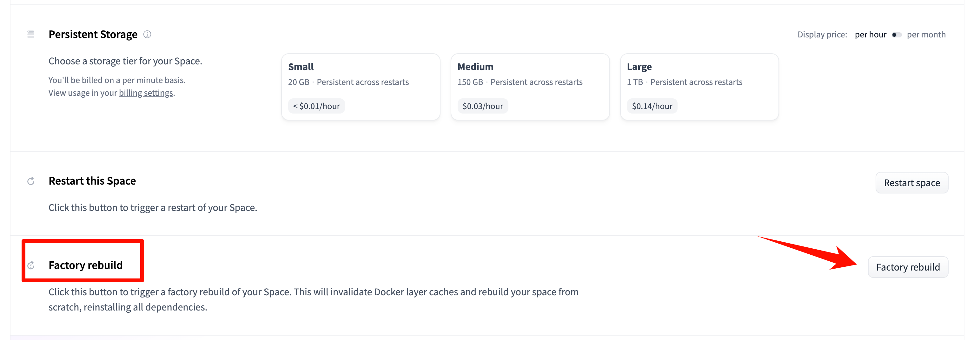Click the Persistent Storage heading

93,35
